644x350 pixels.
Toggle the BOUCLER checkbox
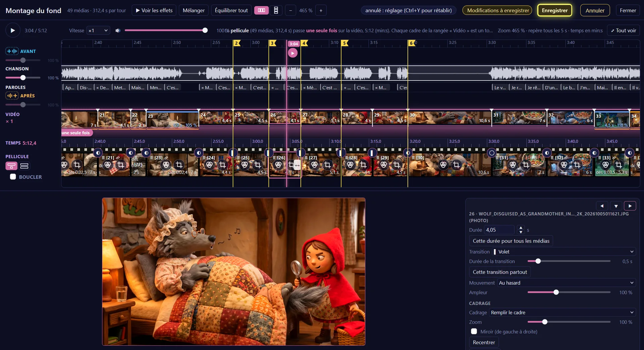[x=13, y=177]
